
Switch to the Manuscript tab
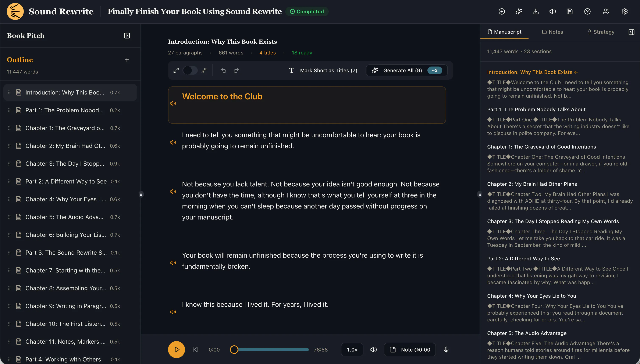[x=505, y=32]
